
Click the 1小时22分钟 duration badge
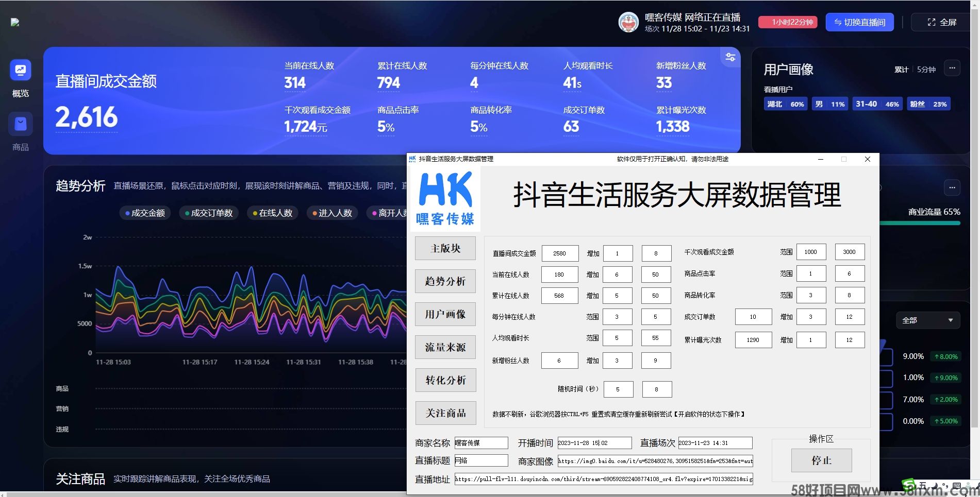point(788,22)
